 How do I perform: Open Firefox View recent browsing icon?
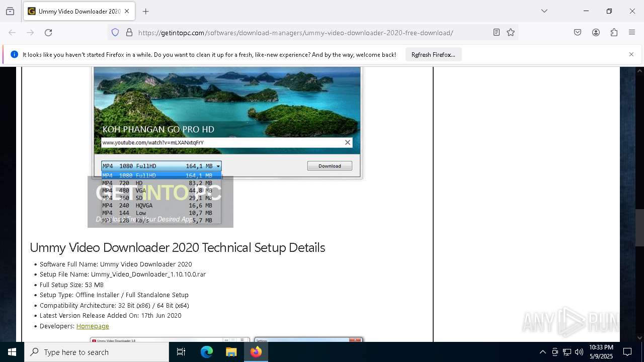pos(10,11)
